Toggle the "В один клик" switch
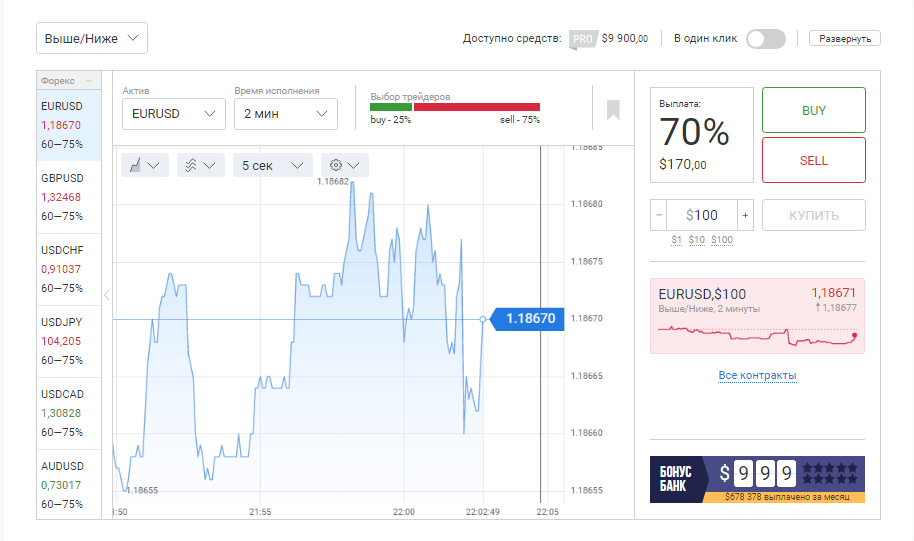Screen dimensions: 914x541 pyautogui.click(x=765, y=39)
